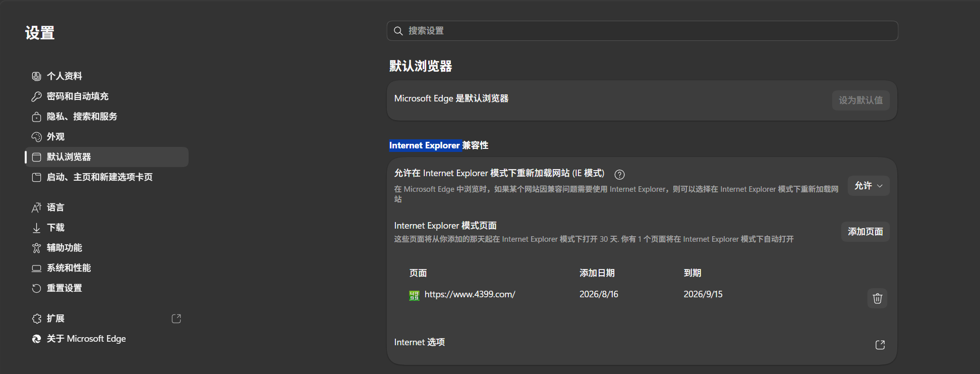Click the Internet Explorer 模式页面 label
Image resolution: width=980 pixels, height=374 pixels.
pos(445,226)
